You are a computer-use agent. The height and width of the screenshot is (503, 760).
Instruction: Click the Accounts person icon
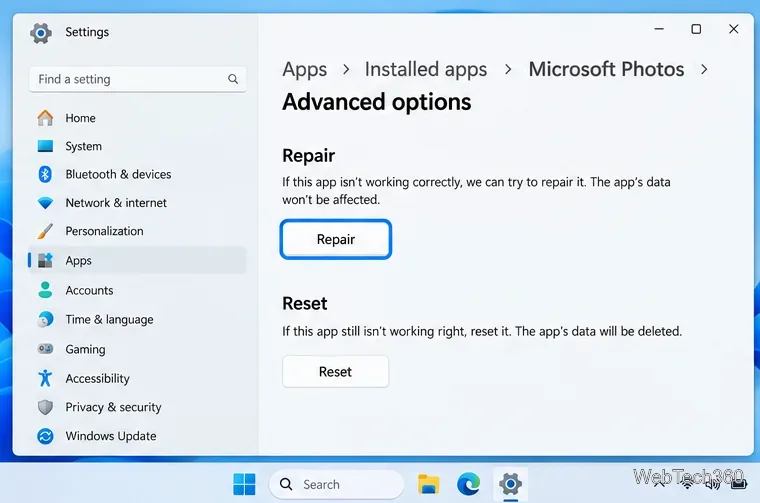pyautogui.click(x=45, y=290)
